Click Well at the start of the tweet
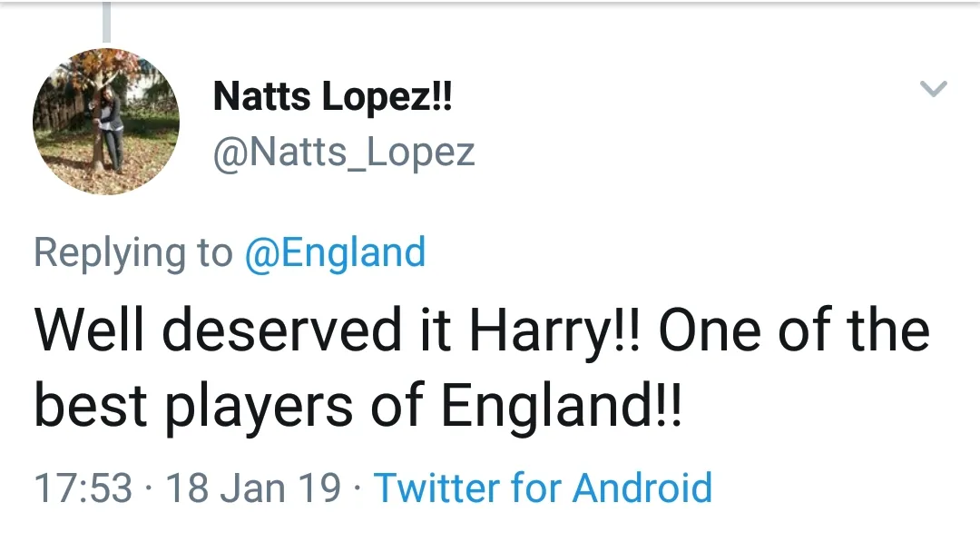This screenshot has height=542, width=980. click(93, 331)
